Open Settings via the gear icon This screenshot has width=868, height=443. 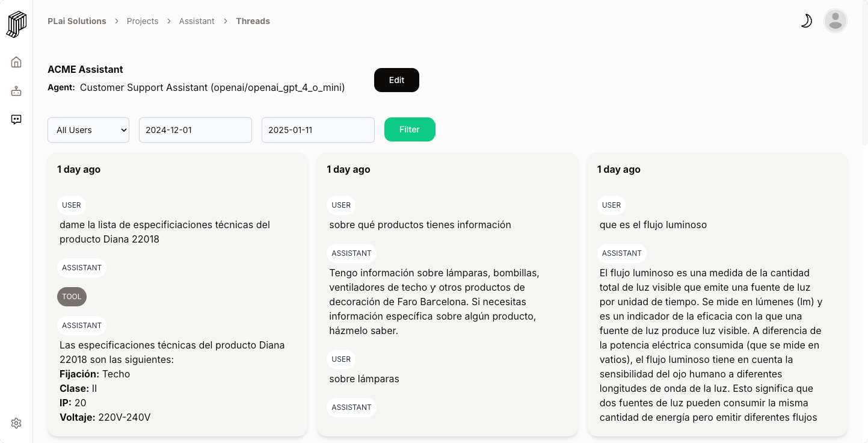click(16, 423)
